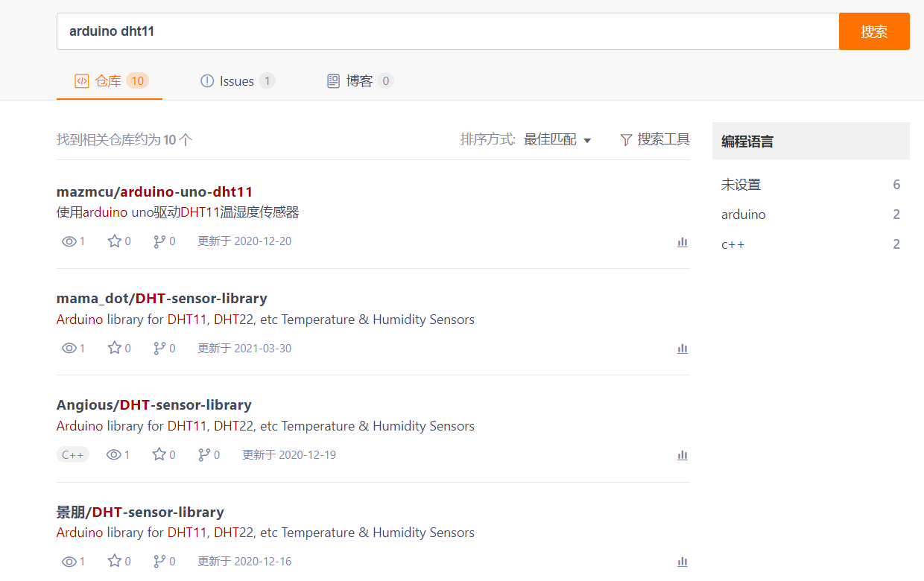Click watch eye icon for 景朋 repository
The image size is (924, 581).
tap(69, 562)
